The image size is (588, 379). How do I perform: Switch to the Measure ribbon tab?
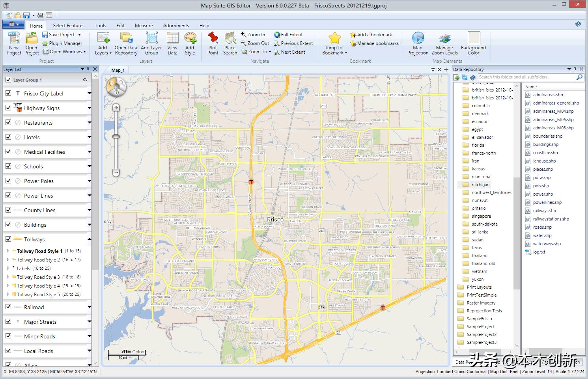click(x=144, y=26)
